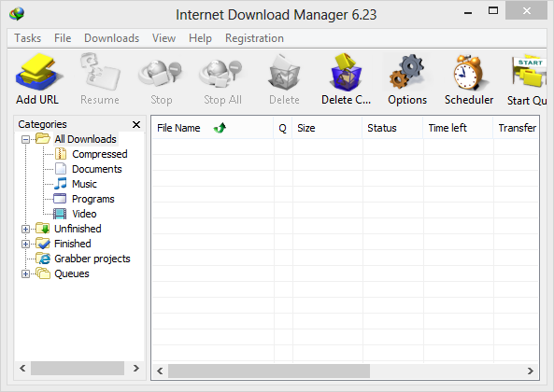Select the Video category label
The width and height of the screenshot is (554, 392).
[84, 214]
